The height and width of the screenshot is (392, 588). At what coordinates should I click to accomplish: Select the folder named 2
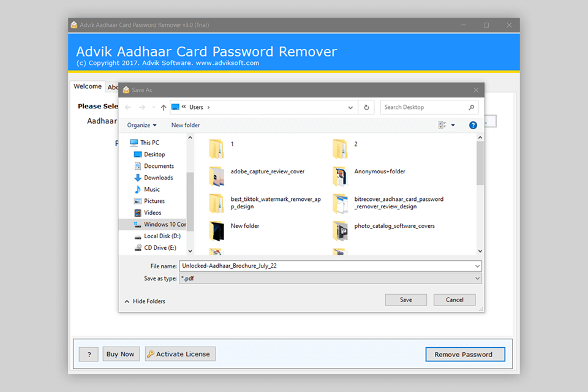coord(345,148)
